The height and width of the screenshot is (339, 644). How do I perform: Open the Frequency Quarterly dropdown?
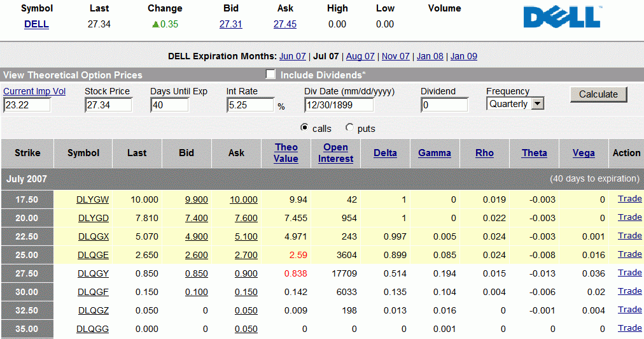pyautogui.click(x=515, y=104)
